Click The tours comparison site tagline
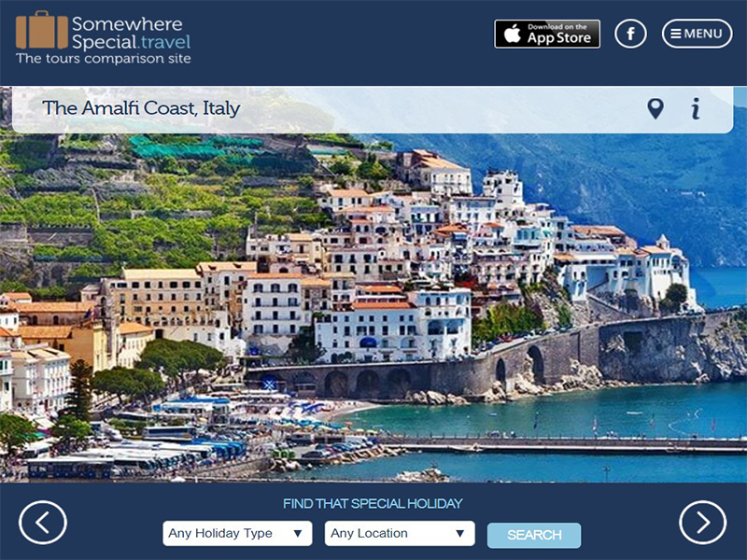 [104, 59]
